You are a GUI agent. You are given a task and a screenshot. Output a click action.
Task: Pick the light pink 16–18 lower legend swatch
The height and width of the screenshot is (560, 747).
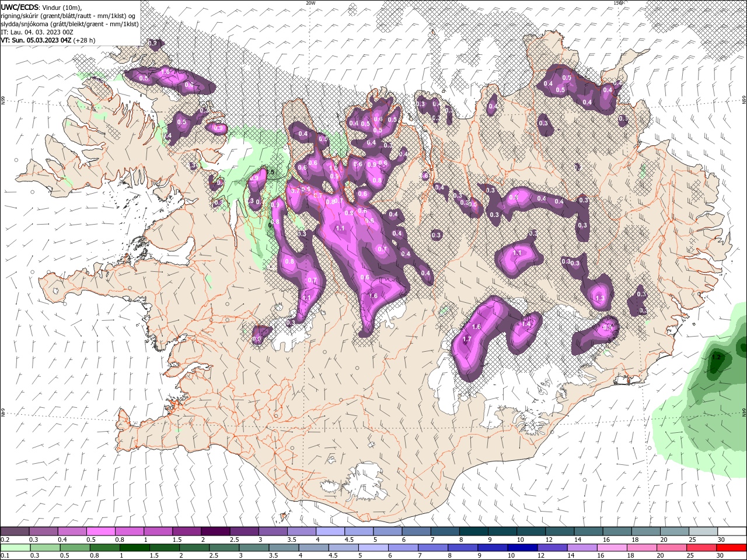[x=612, y=548]
